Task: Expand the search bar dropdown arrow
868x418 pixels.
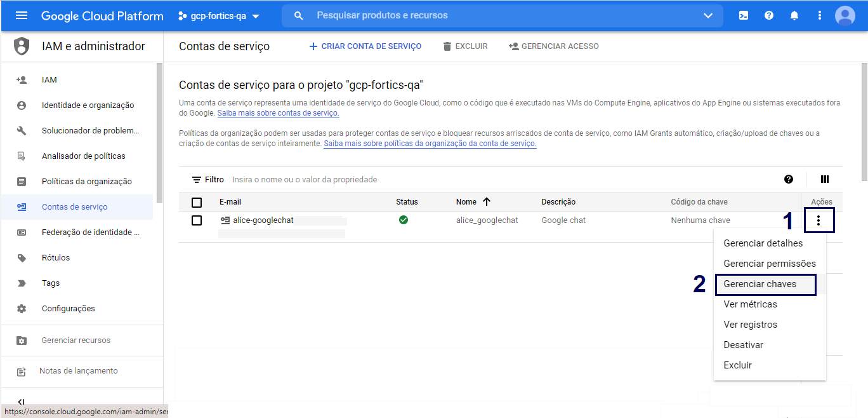Action: click(708, 16)
